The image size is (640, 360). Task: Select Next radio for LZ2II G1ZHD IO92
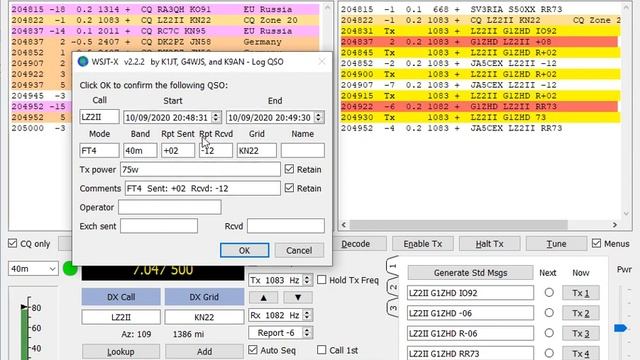pos(549,293)
